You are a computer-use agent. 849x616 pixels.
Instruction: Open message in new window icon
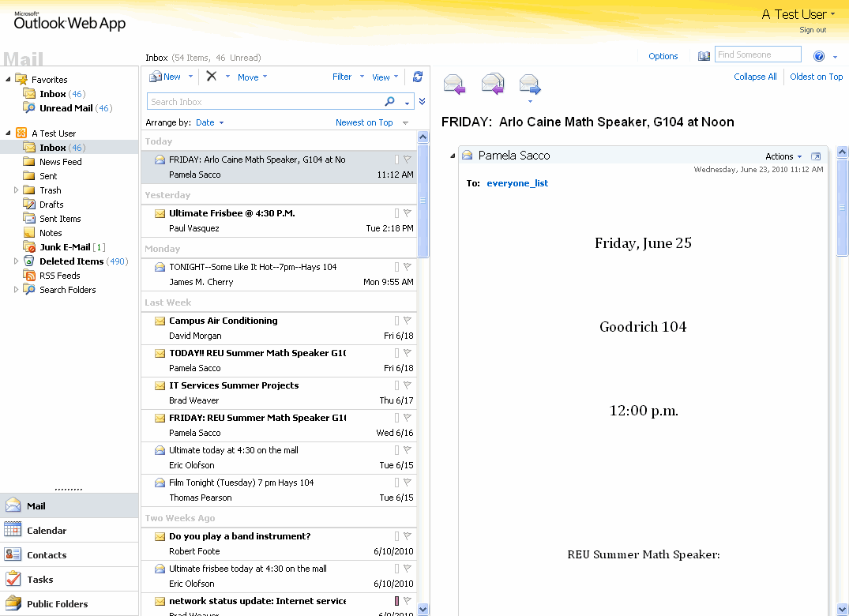[815, 156]
